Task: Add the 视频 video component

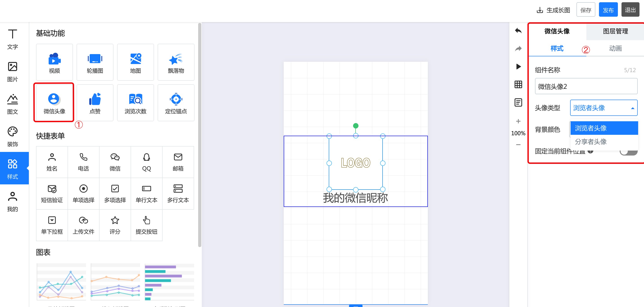Action: click(54, 62)
